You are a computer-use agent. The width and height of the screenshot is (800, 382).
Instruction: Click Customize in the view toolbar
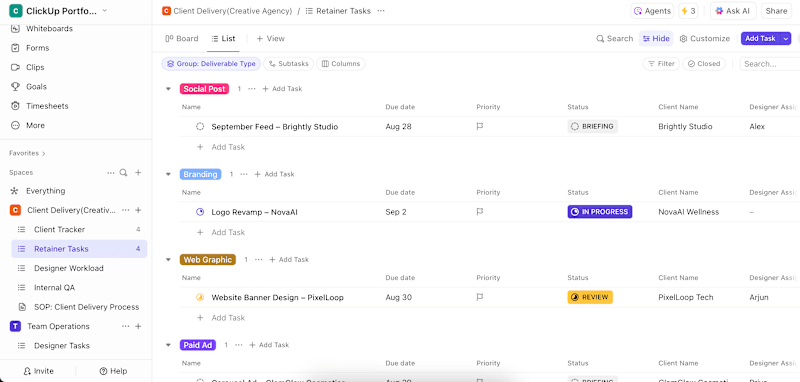pyautogui.click(x=705, y=38)
